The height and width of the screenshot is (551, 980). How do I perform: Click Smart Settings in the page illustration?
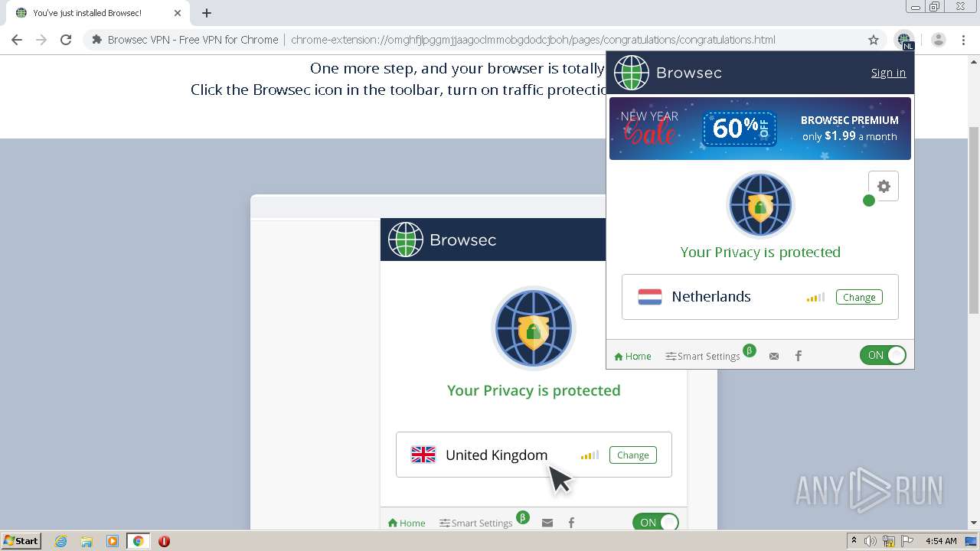click(476, 523)
